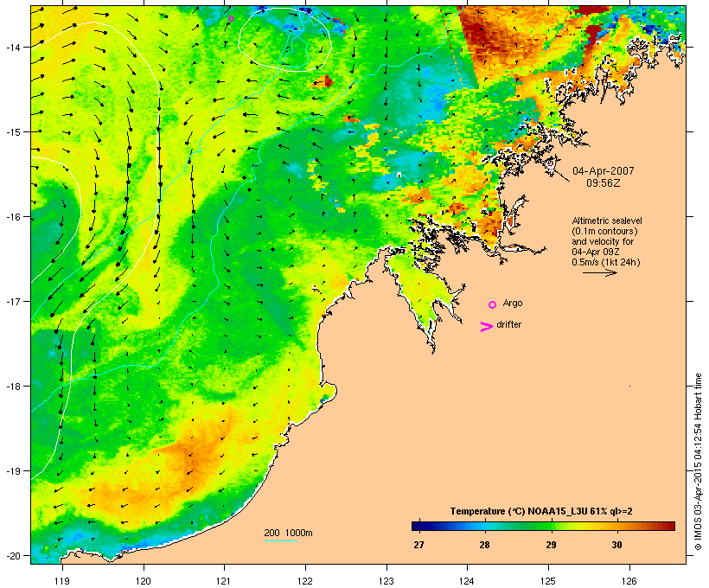
Task: Click the white closed sea-level contour near 122°E
Action: [x=284, y=40]
